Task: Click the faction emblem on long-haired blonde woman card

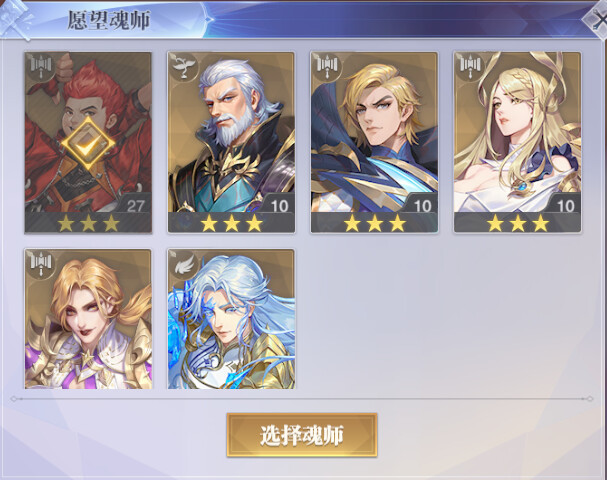Action: [470, 67]
